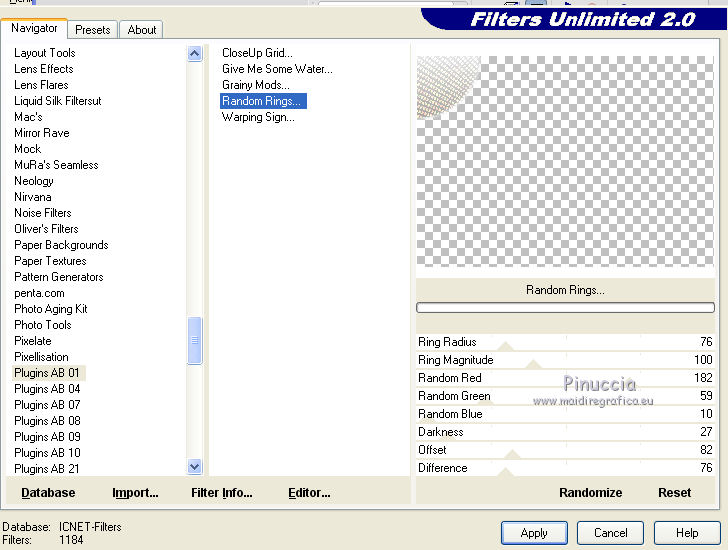The height and width of the screenshot is (550, 728).
Task: Select Plugins AB 08 category
Action: coord(47,421)
